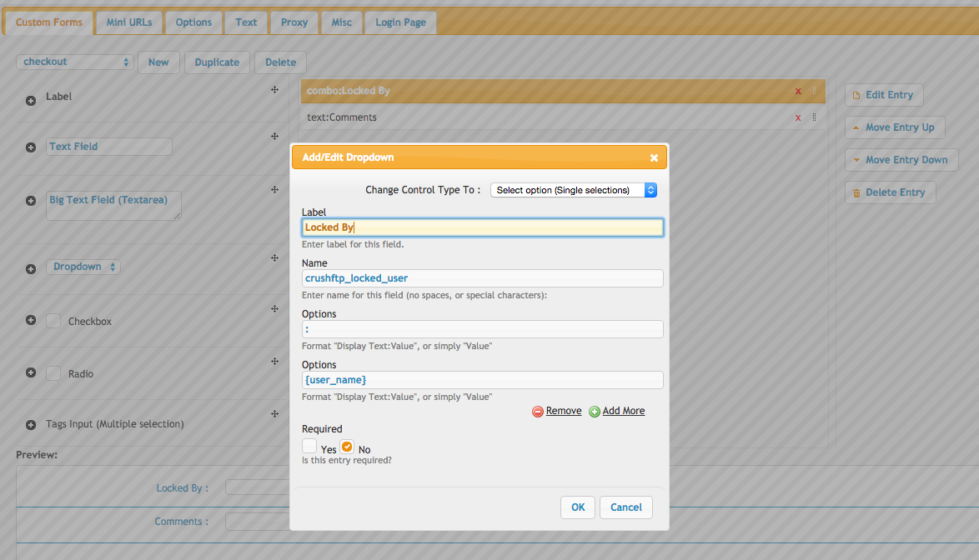Image resolution: width=979 pixels, height=560 pixels.
Task: Click the New form button
Action: click(x=158, y=62)
